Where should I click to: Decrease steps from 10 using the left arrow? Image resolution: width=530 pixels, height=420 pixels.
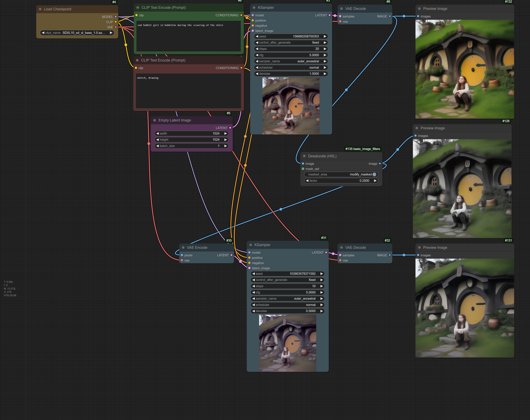coord(253,286)
